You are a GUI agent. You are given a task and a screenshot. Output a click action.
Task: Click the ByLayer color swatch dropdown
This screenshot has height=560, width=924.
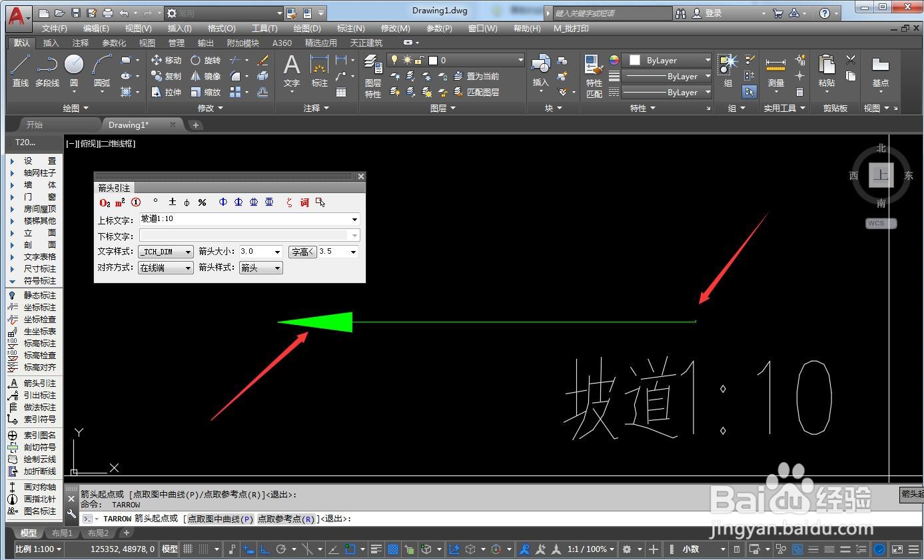pyautogui.click(x=668, y=60)
